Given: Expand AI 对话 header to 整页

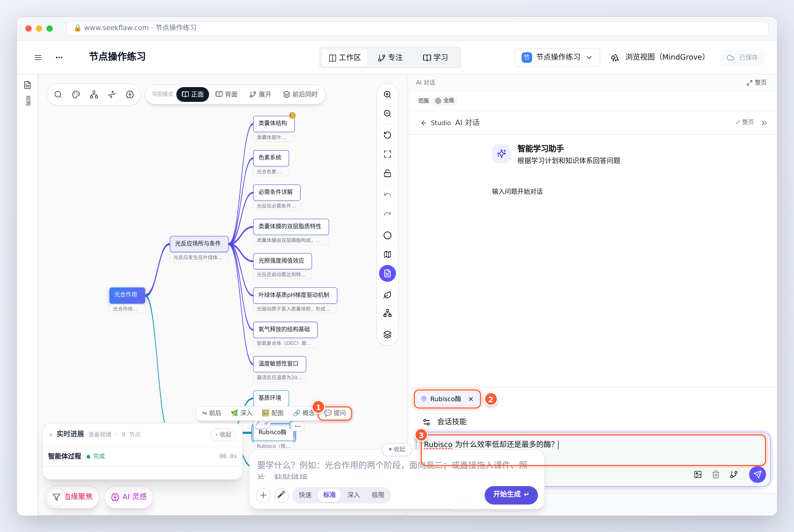Looking at the screenshot, I should (x=756, y=82).
